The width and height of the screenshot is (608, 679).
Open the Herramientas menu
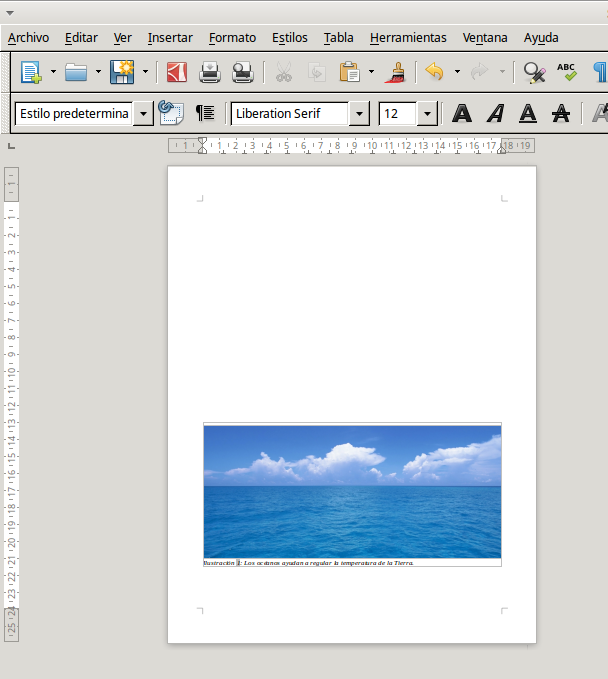[x=408, y=38]
